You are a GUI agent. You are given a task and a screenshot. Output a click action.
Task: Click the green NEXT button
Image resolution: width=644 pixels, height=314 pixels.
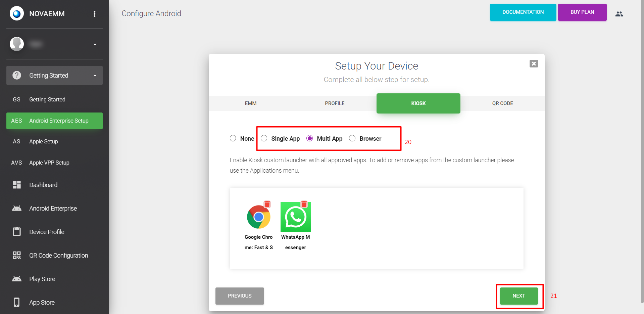(x=519, y=296)
